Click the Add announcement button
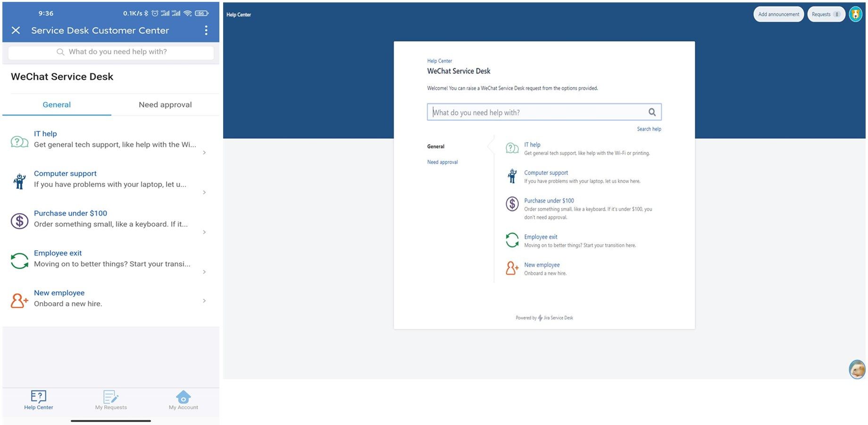This screenshot has height=425, width=868. click(778, 14)
